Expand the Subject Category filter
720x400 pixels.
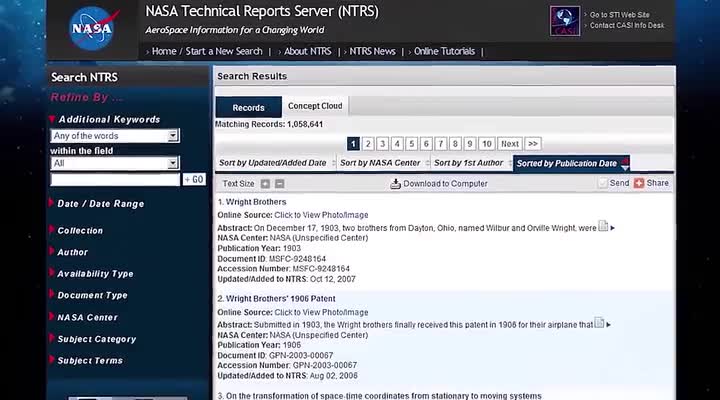pyautogui.click(x=96, y=340)
